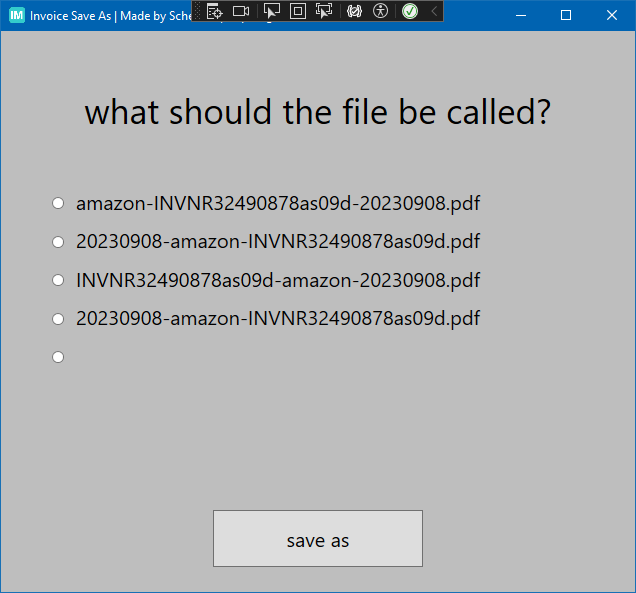The width and height of the screenshot is (636, 593).
Task: Choose the 20230908-amazon radio just below the amazon-INVNR option
Action: tap(266, 242)
